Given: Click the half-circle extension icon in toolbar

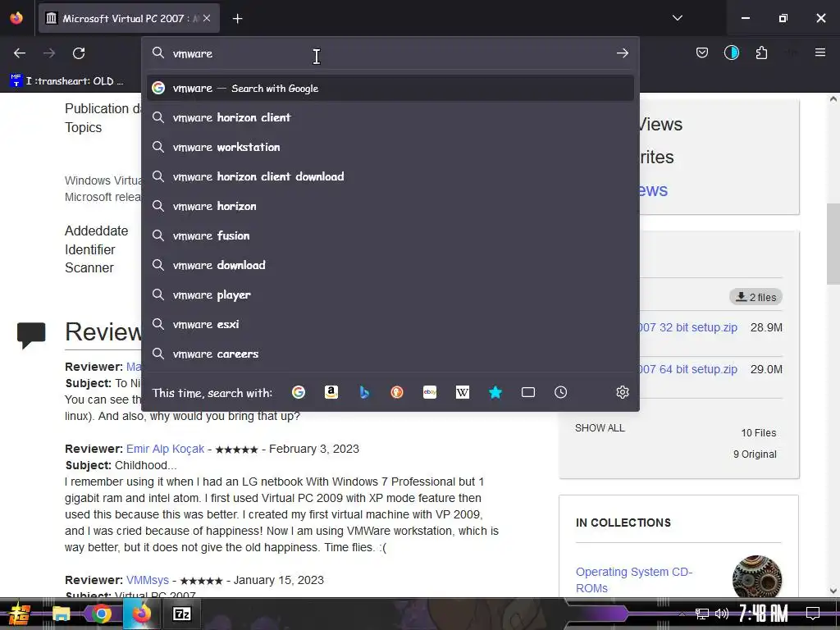Looking at the screenshot, I should (x=731, y=52).
